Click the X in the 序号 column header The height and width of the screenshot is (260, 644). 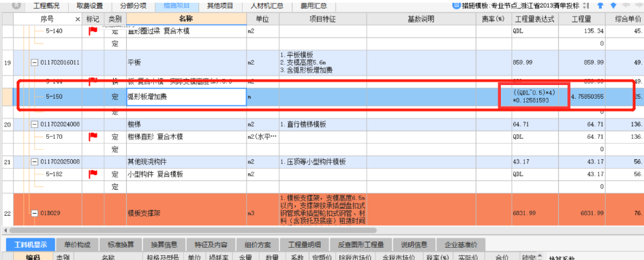78,19
